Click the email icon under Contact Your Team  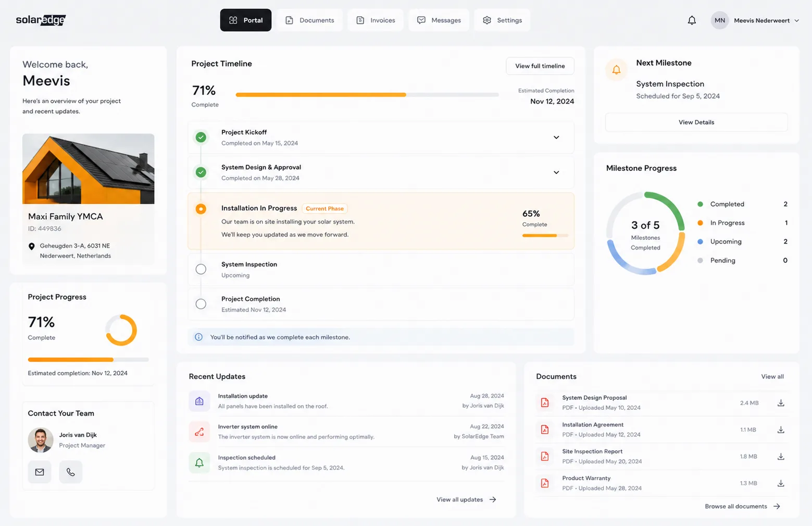(40, 472)
